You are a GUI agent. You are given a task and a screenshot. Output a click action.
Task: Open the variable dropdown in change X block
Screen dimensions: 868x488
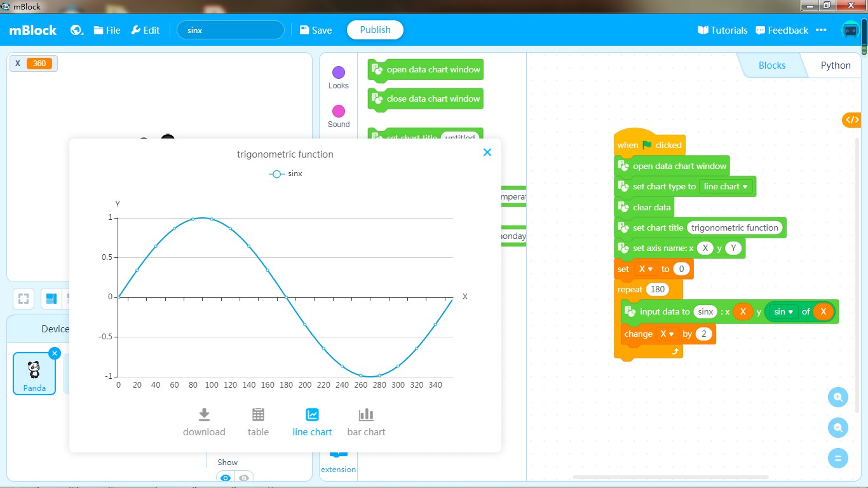coord(667,334)
